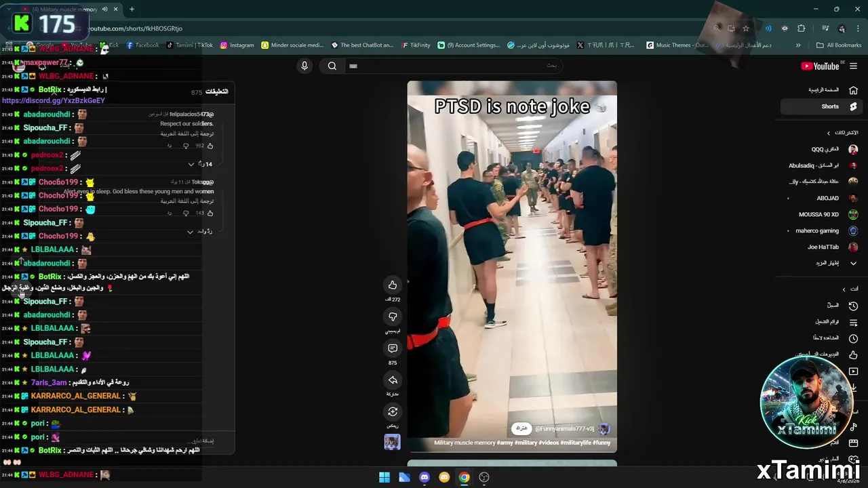The image size is (868, 488).
Task: Toggle the YouTube hamburger guide menu
Action: point(853,66)
